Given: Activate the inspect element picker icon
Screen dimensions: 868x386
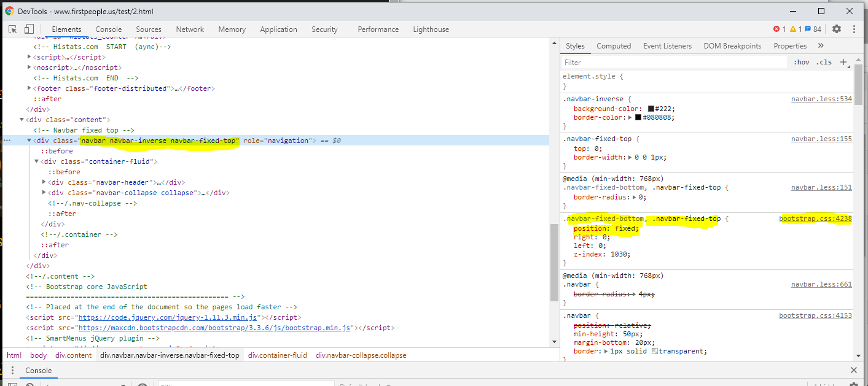Looking at the screenshot, I should 12,29.
